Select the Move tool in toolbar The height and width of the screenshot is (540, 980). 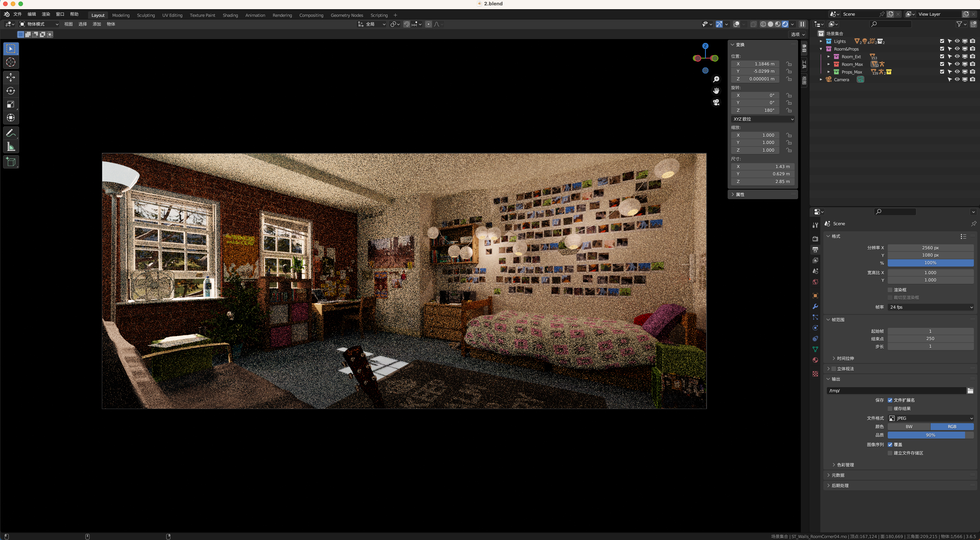(11, 77)
